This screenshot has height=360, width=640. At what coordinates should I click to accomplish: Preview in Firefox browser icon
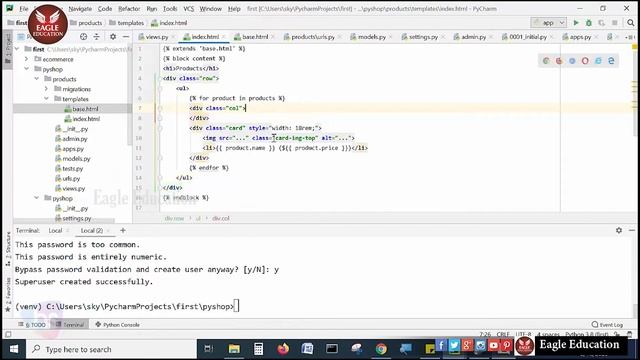click(559, 61)
